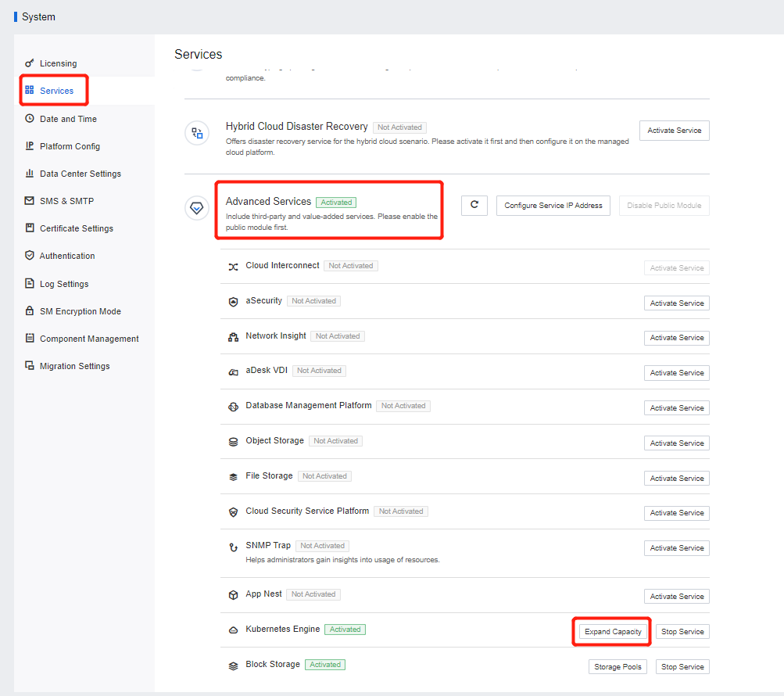
Task: Click the Services page heading
Action: pos(198,55)
